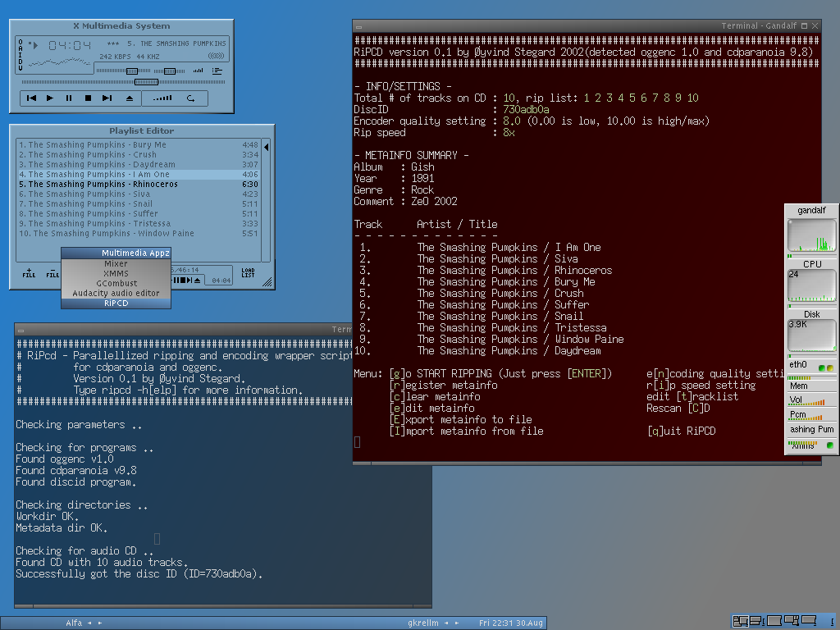Click the eject button in XMMS

click(x=129, y=98)
